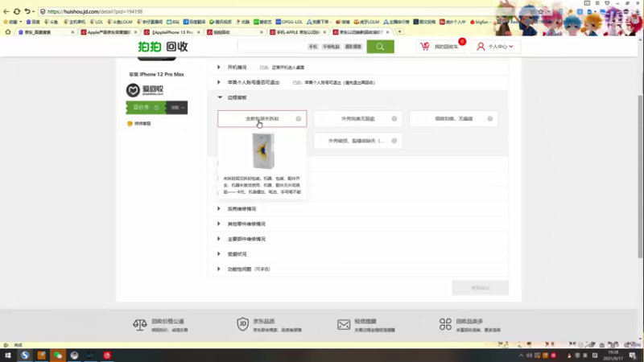Open WeChat from the taskbar
The width and height of the screenshot is (644, 362).
(58, 356)
